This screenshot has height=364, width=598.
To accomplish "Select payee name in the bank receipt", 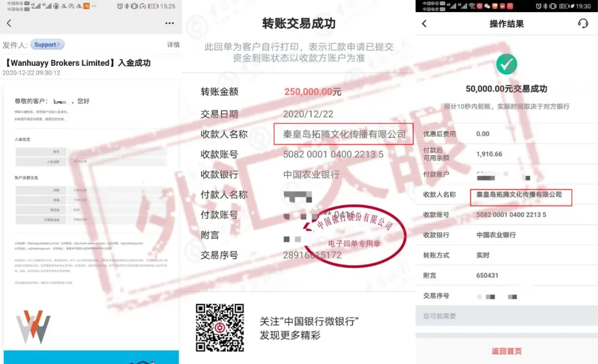I will click(344, 134).
